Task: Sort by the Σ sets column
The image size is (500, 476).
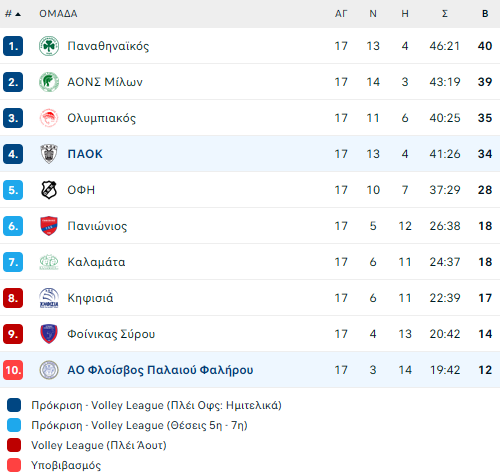Action: [x=445, y=14]
